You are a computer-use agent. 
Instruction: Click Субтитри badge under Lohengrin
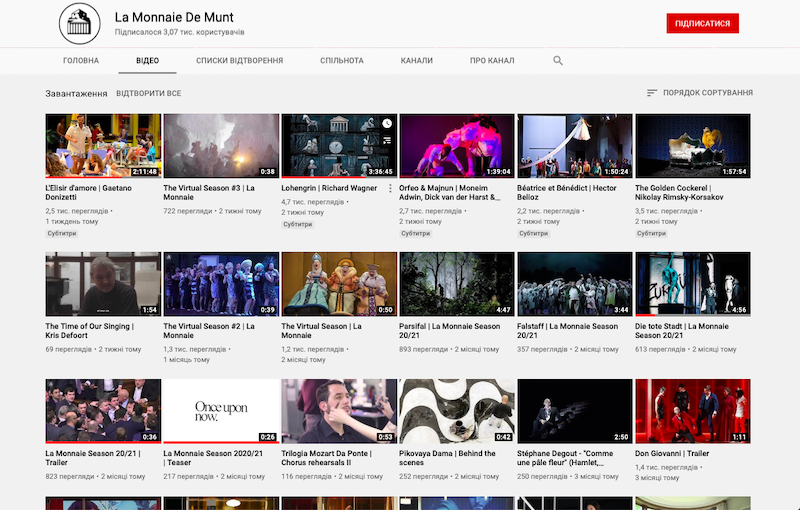[x=297, y=224]
